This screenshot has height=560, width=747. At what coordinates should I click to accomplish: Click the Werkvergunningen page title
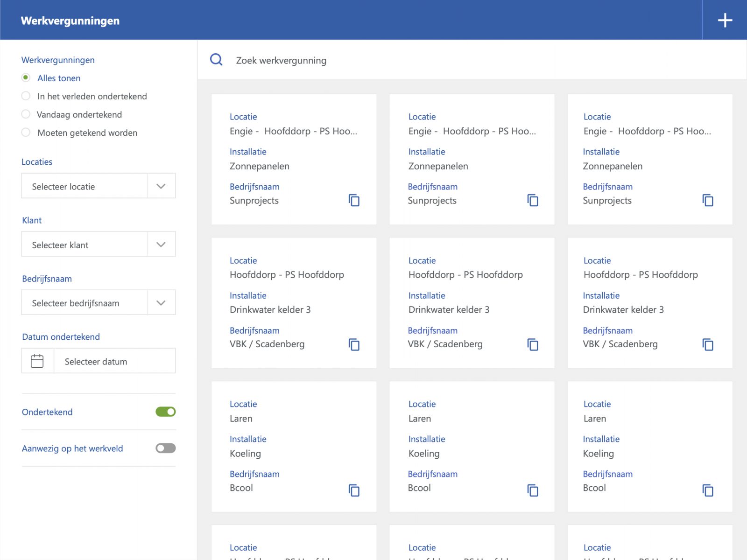(x=70, y=21)
